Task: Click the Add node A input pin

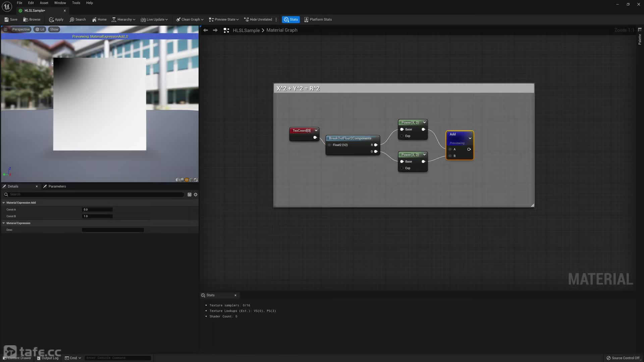Action: coord(450,149)
